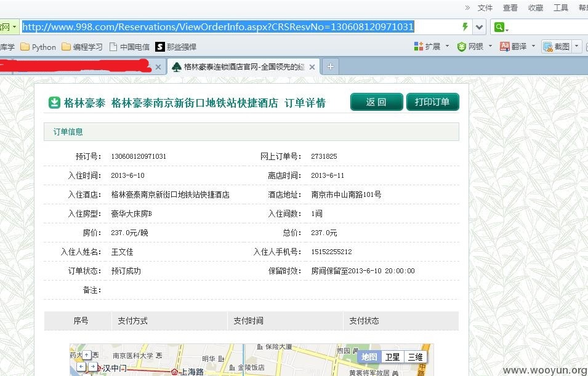Open the 那些强悍 bookmark
The image size is (588, 376).
click(176, 47)
